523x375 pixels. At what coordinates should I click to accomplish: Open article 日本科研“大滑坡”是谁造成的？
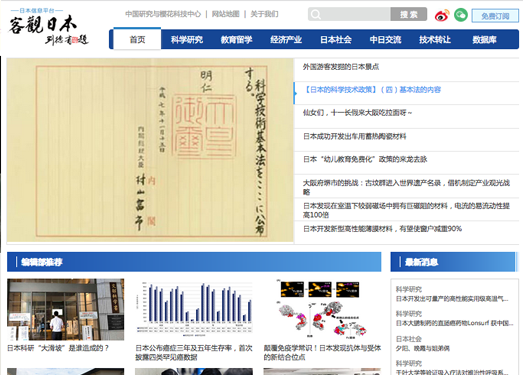(58, 348)
